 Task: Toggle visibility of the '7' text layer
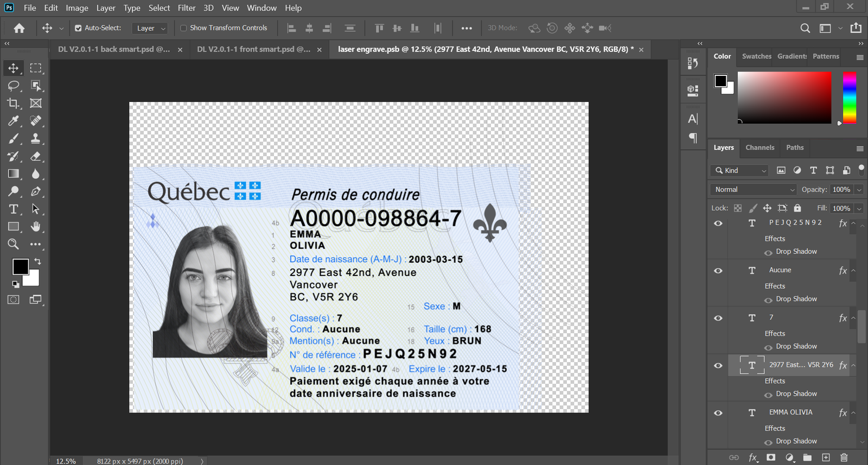[718, 318]
